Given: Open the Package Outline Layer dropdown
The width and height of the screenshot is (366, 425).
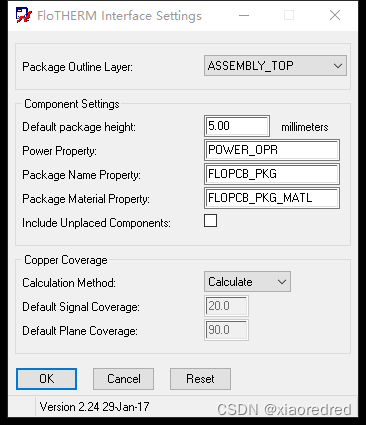Looking at the screenshot, I should click(x=275, y=66).
